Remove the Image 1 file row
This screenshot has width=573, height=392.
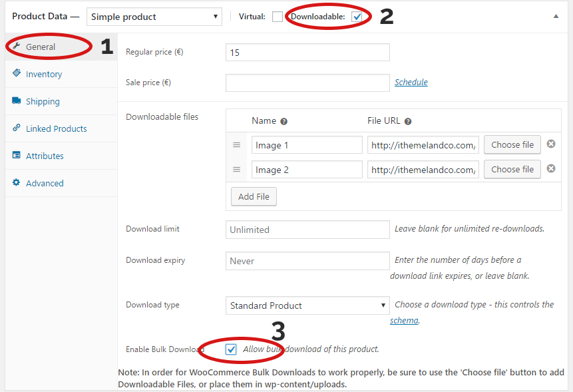coord(551,144)
